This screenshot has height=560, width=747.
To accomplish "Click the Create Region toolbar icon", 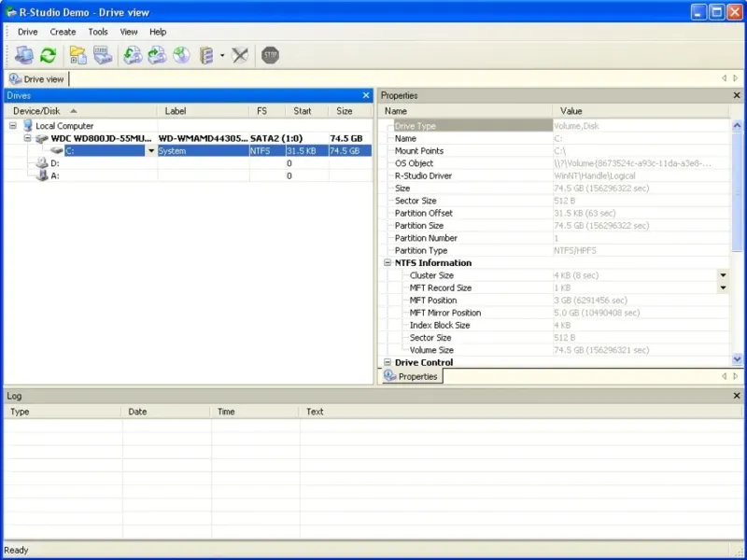I will pos(206,56).
